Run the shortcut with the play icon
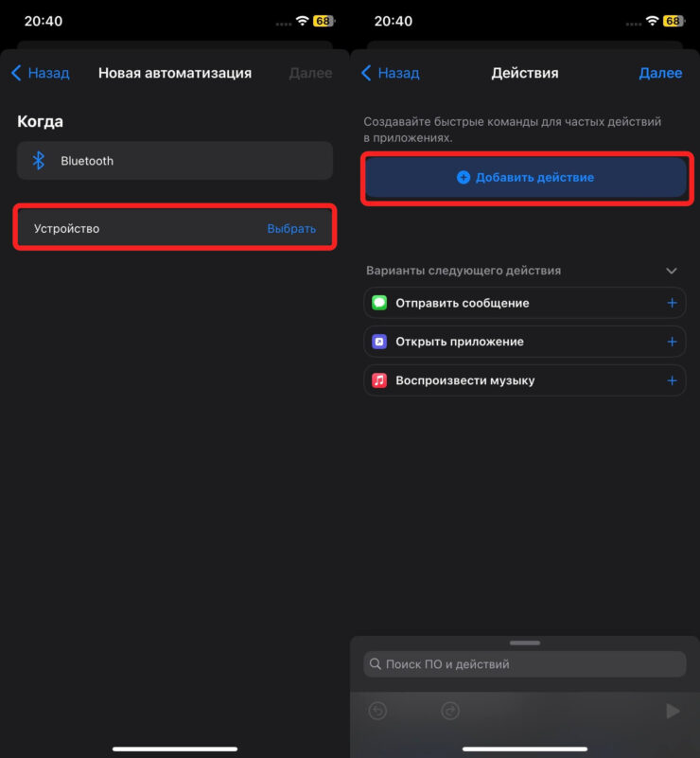This screenshot has height=758, width=700. (x=673, y=711)
